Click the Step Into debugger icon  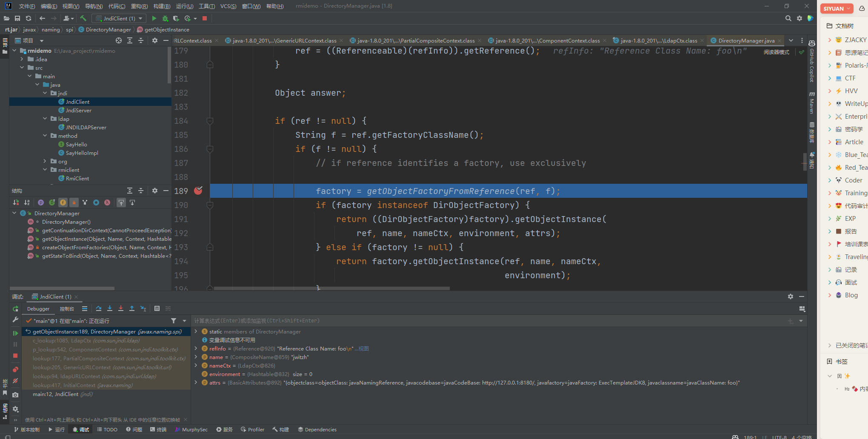click(110, 308)
